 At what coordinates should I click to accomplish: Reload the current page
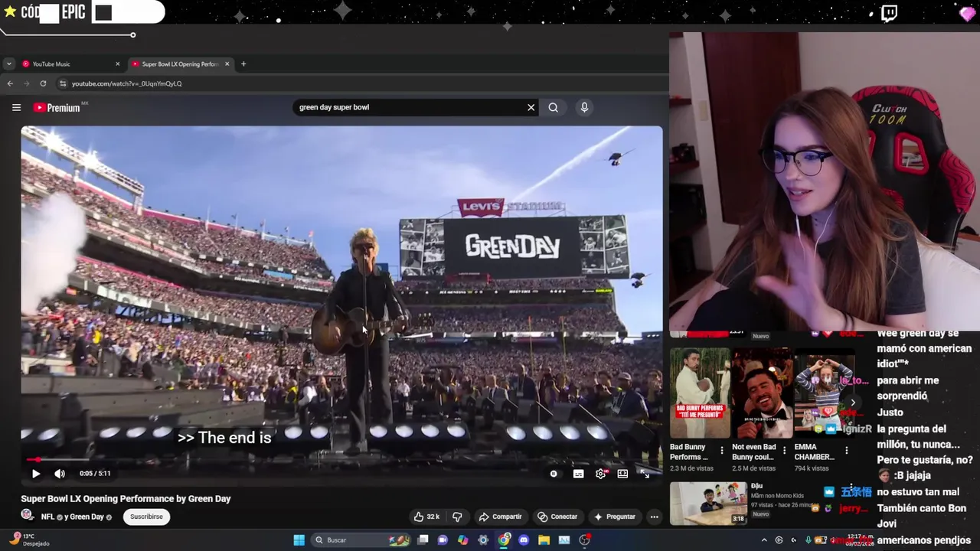click(x=43, y=83)
